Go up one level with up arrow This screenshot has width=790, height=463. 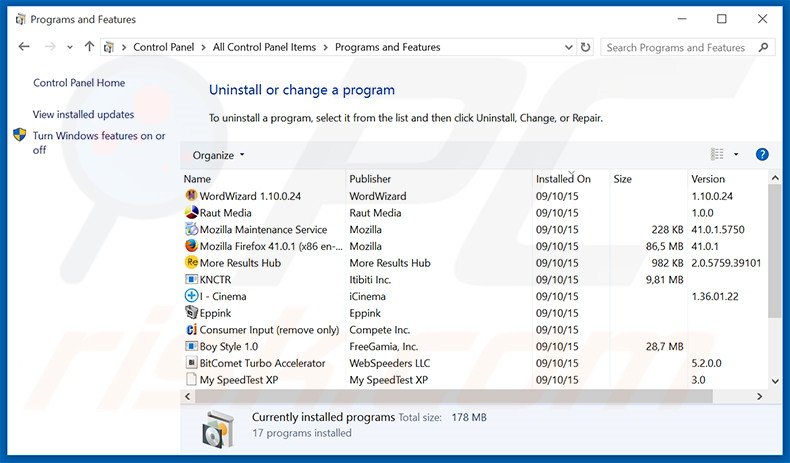pos(89,47)
